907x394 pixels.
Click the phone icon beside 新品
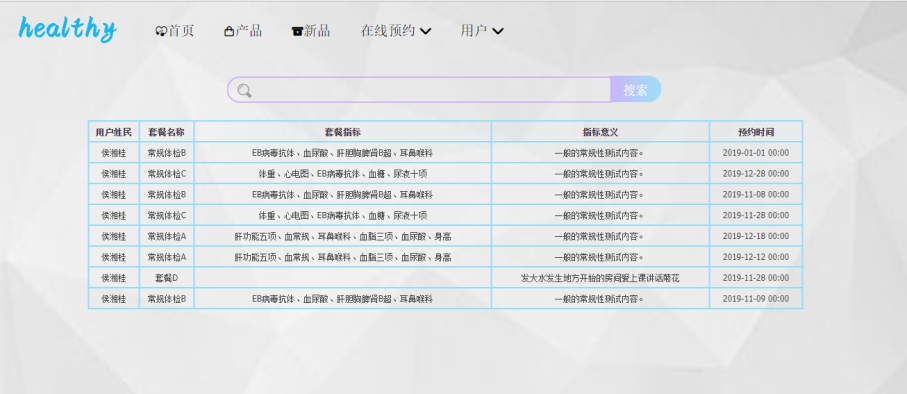click(x=297, y=32)
